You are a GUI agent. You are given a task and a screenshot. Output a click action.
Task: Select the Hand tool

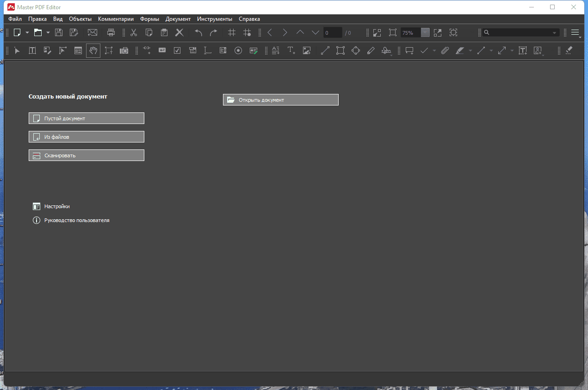93,50
